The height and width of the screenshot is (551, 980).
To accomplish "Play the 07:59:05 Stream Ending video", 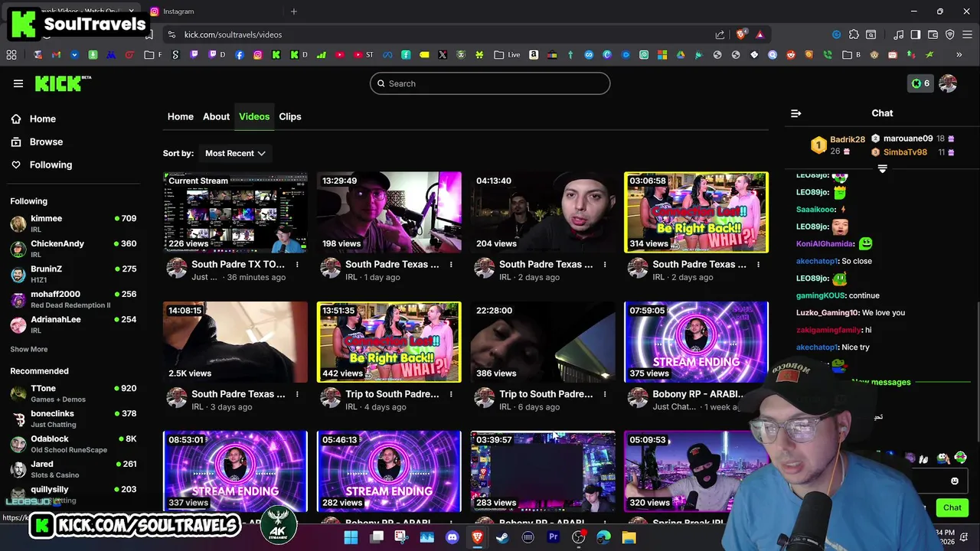I will pos(696,342).
